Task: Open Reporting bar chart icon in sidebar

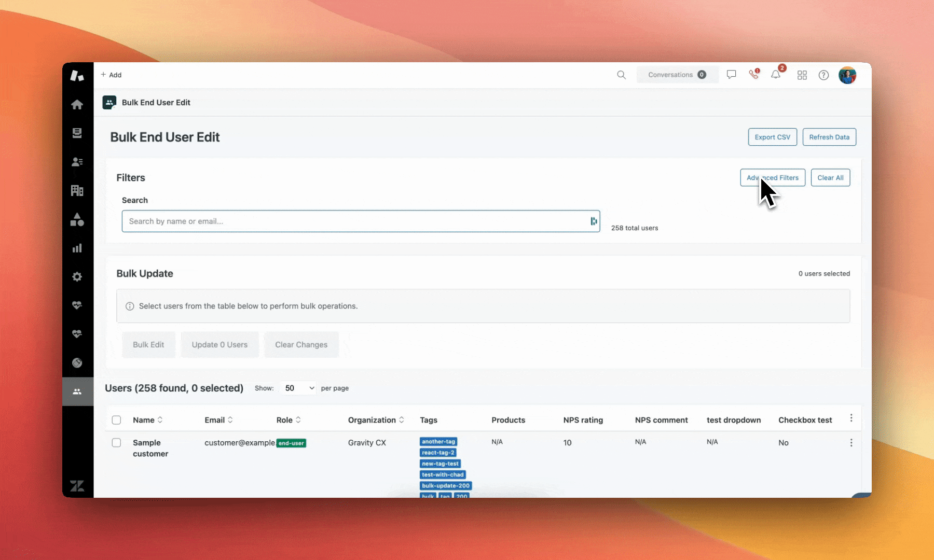Action: click(77, 248)
